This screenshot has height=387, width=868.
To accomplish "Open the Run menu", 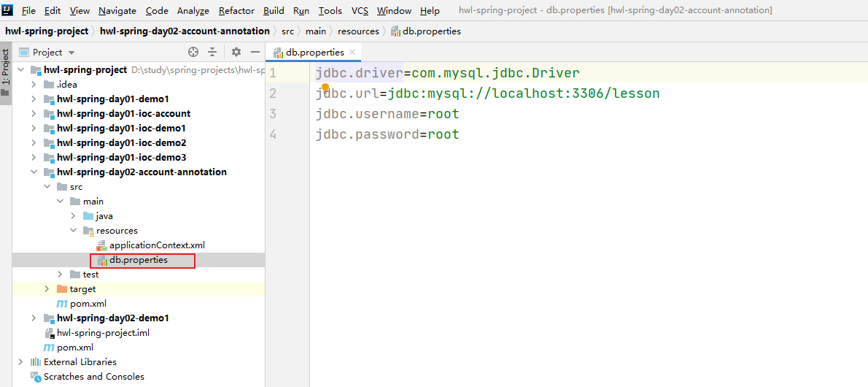I will 301,10.
